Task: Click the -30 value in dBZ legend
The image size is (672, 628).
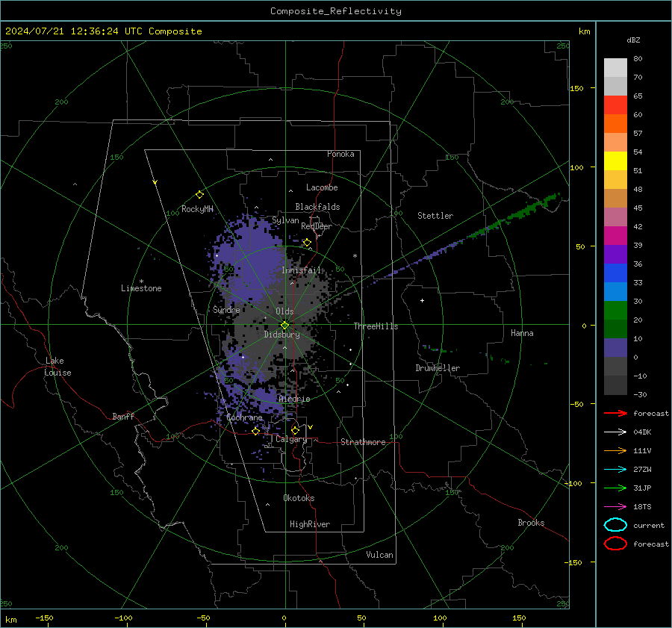Action: click(x=640, y=394)
